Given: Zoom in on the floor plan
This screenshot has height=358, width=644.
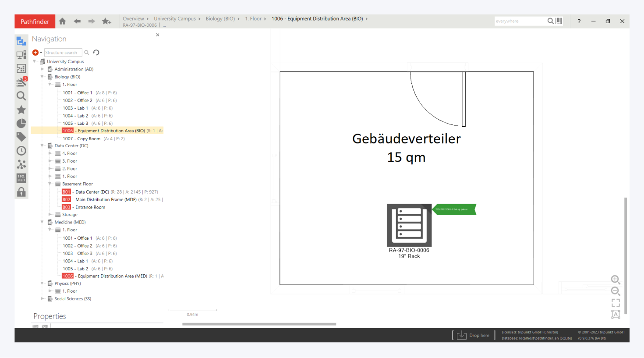Looking at the screenshot, I should tap(615, 280).
